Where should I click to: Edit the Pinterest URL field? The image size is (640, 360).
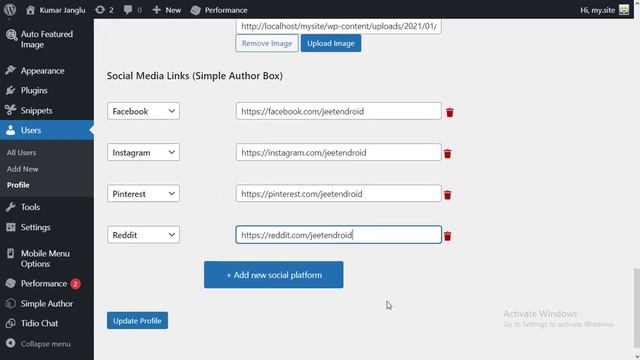coord(338,193)
